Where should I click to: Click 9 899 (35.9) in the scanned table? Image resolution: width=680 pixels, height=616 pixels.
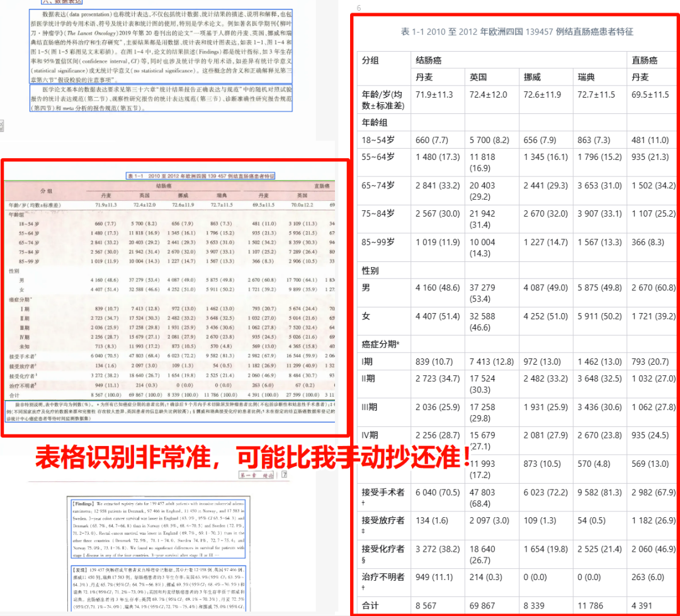pyautogui.click(x=302, y=289)
